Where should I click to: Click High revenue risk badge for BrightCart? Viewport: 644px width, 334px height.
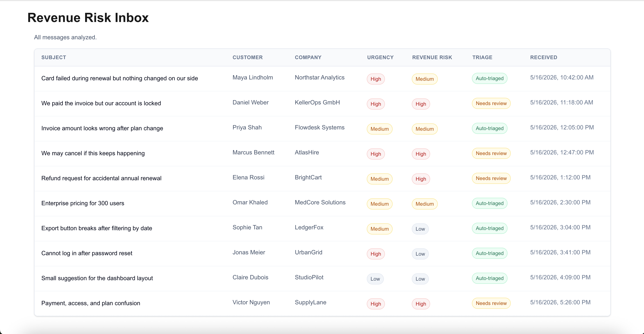pos(421,179)
